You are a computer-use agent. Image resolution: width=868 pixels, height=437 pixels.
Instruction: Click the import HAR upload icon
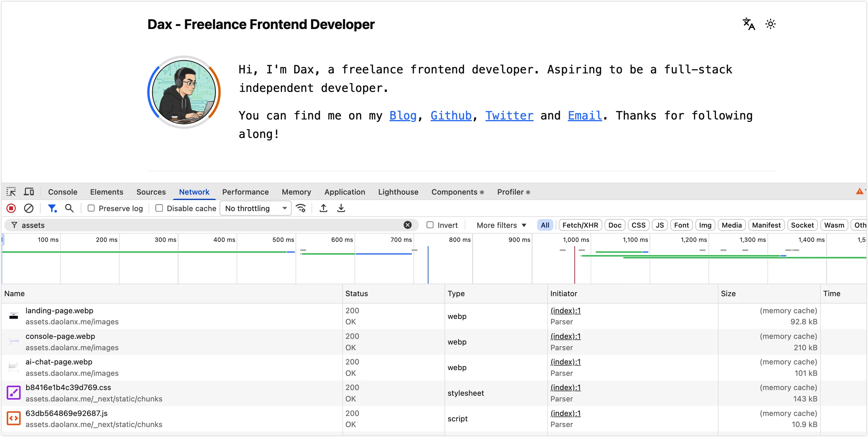click(x=323, y=208)
